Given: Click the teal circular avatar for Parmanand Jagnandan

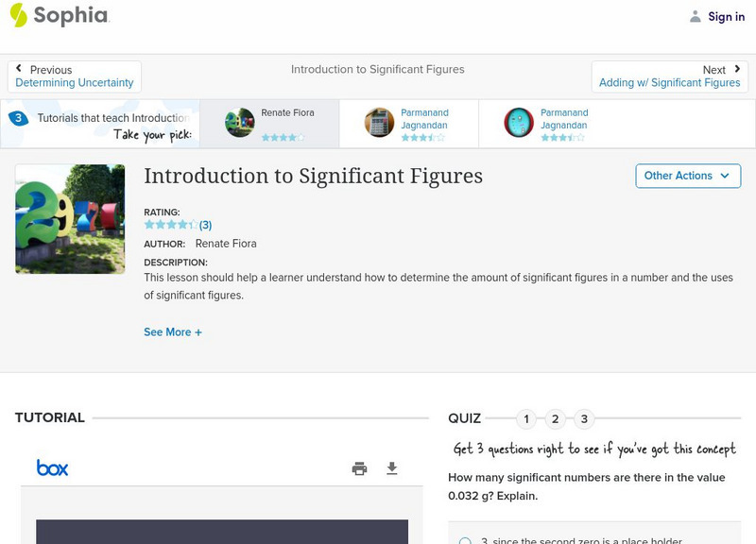Looking at the screenshot, I should (519, 123).
